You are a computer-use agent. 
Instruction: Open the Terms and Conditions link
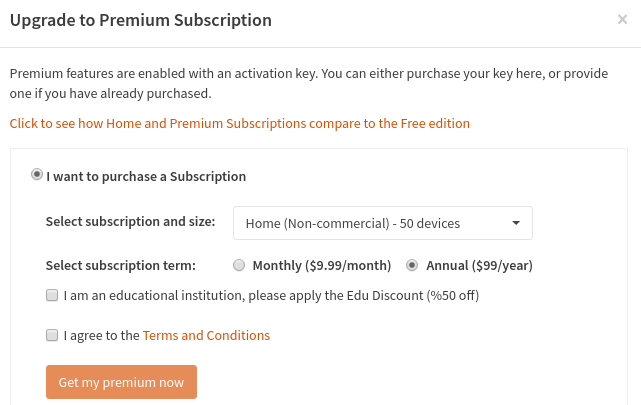pos(206,335)
